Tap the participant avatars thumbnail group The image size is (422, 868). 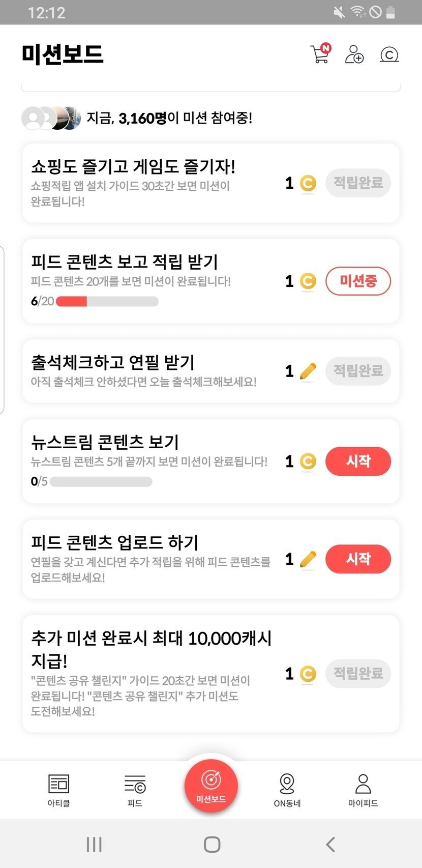click(51, 118)
